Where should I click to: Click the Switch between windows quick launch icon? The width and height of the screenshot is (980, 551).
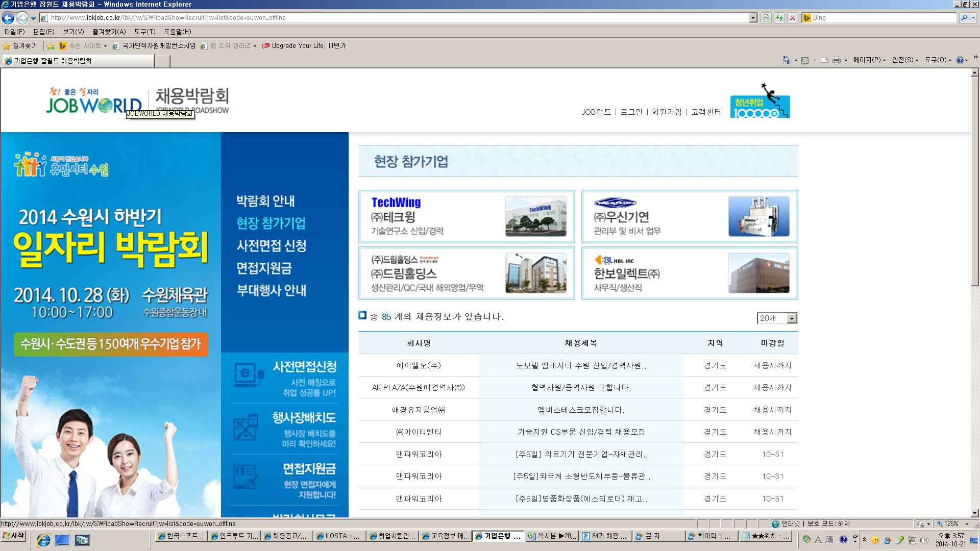[82, 540]
